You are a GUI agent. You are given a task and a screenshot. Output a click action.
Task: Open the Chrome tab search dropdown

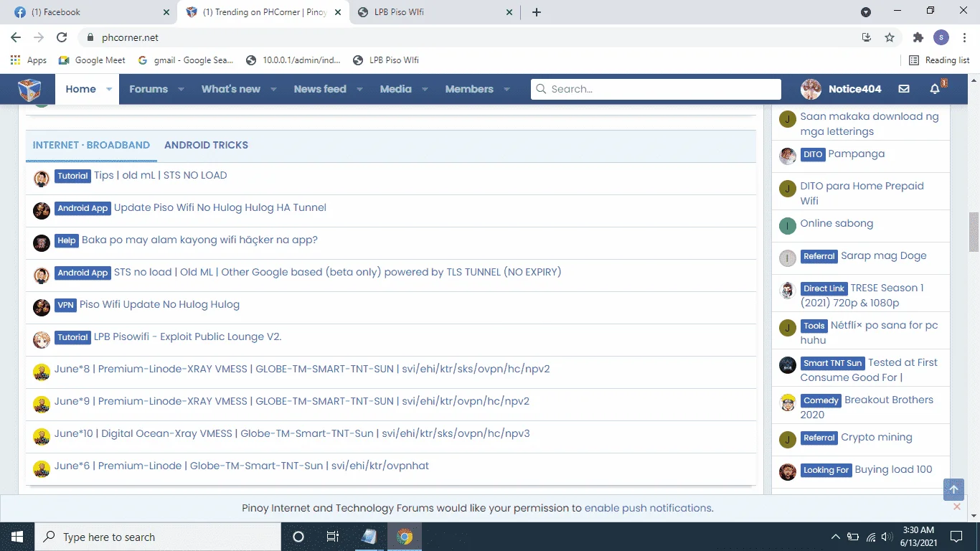(866, 12)
